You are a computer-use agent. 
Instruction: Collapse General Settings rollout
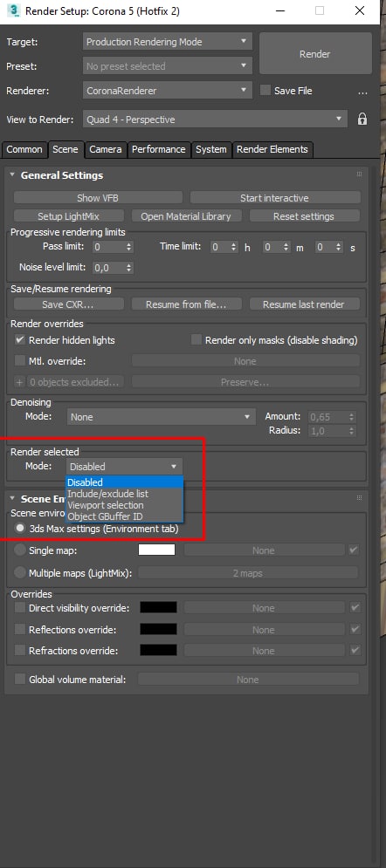[12, 175]
